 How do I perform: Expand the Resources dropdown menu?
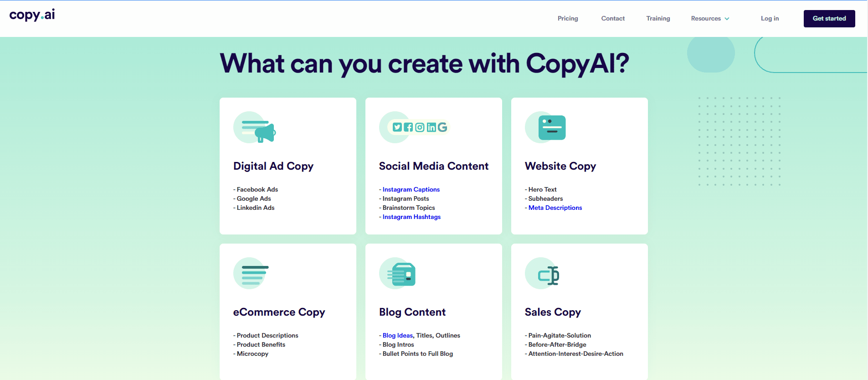[x=710, y=19]
